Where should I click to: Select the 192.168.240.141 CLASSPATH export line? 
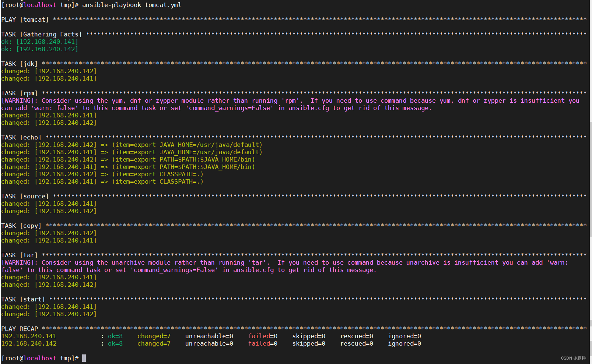pyautogui.click(x=102, y=182)
